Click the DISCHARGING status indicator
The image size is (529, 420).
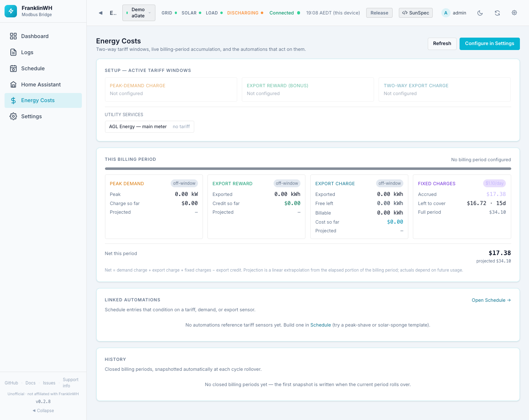pyautogui.click(x=245, y=13)
